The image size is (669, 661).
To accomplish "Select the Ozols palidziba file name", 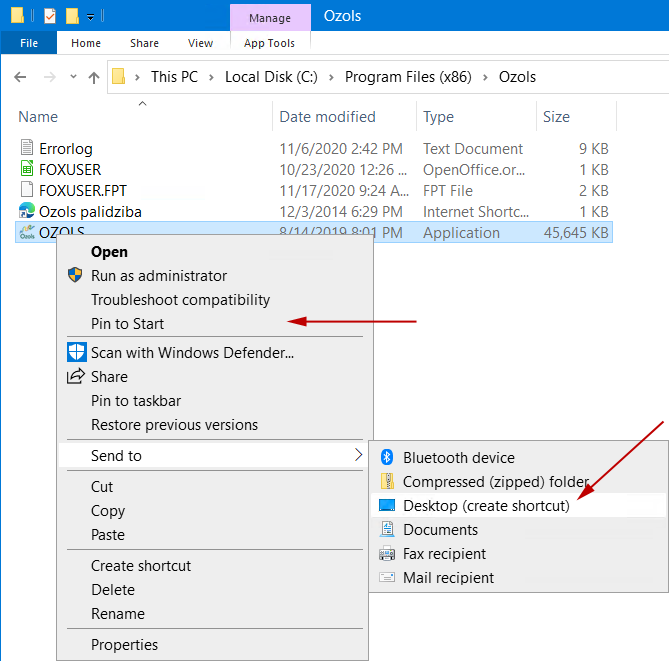I will (x=90, y=212).
